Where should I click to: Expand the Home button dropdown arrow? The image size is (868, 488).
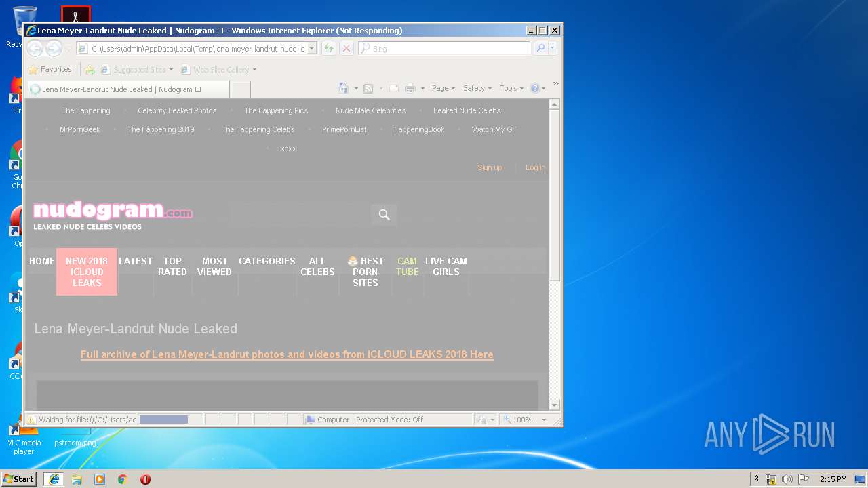[355, 88]
